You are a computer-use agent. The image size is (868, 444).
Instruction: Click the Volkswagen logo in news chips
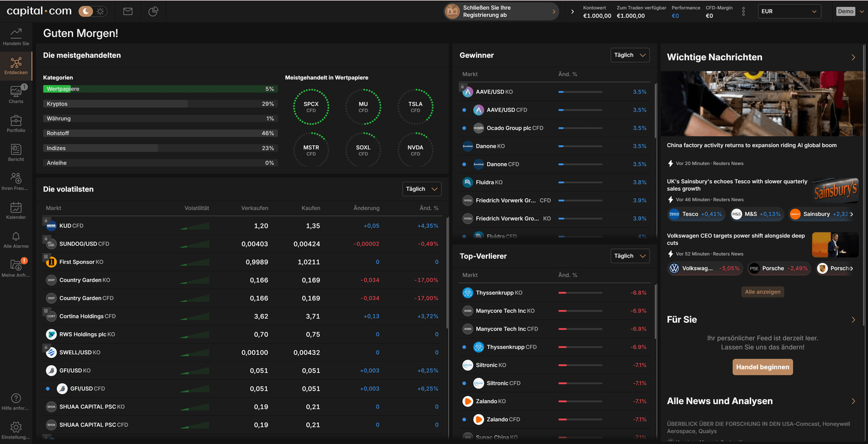coord(674,268)
